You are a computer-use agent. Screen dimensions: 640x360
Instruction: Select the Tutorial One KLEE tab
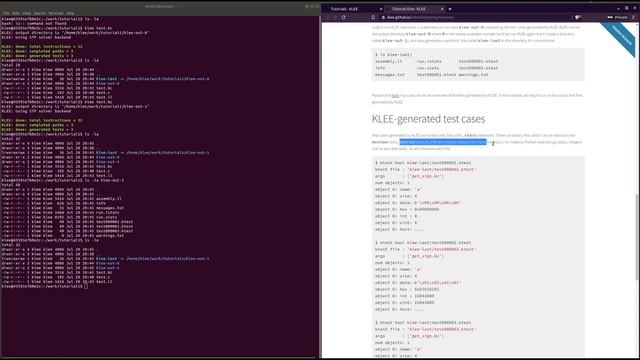point(414,9)
